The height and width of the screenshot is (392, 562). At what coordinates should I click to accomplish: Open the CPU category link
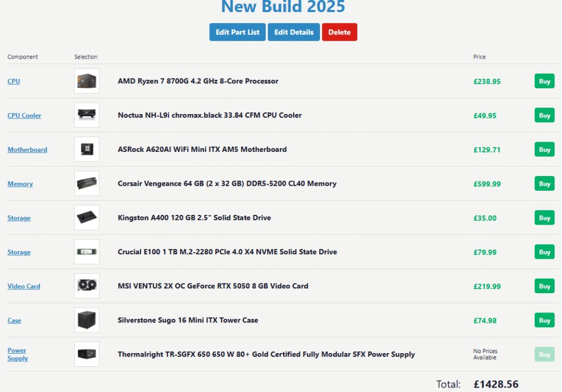(14, 81)
